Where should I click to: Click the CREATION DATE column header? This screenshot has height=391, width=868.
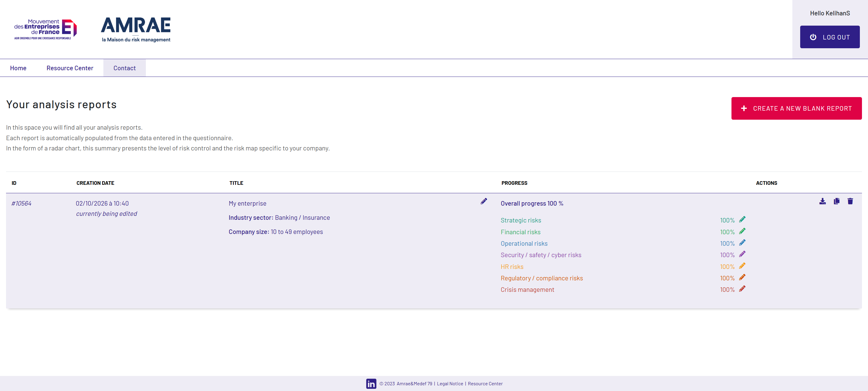[x=95, y=183]
